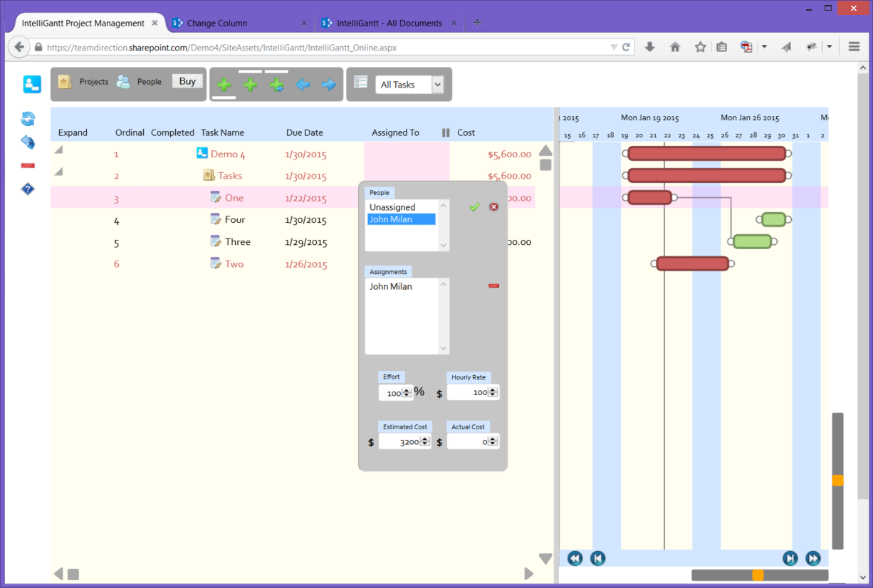Collapse the Demo 4 row expander triangle

58,149
